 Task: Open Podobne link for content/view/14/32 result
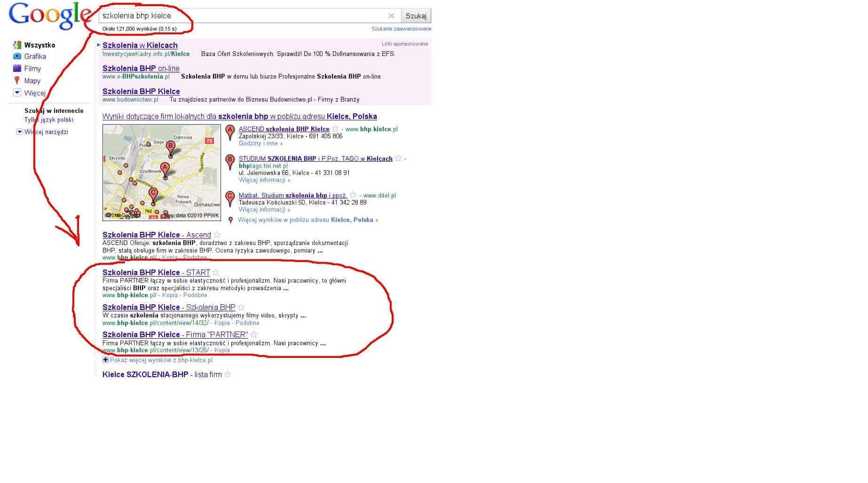click(247, 323)
